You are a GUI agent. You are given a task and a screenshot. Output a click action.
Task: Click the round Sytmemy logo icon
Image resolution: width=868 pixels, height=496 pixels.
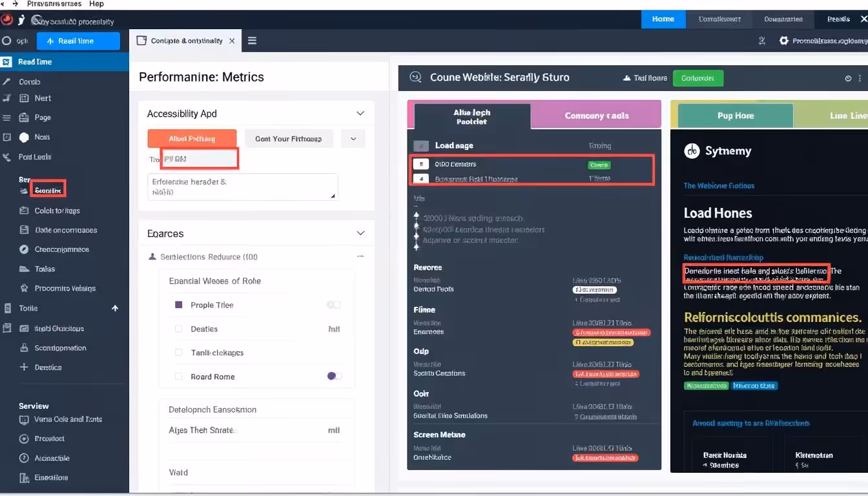tap(692, 151)
